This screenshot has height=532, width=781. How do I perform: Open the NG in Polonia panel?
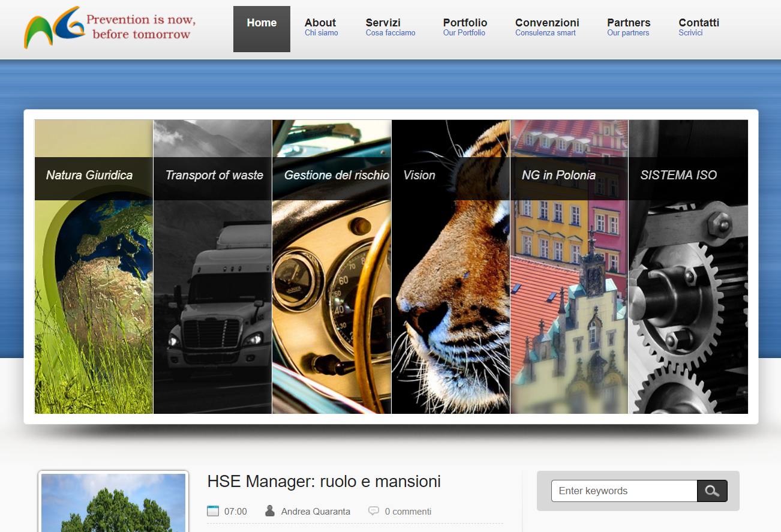(569, 267)
